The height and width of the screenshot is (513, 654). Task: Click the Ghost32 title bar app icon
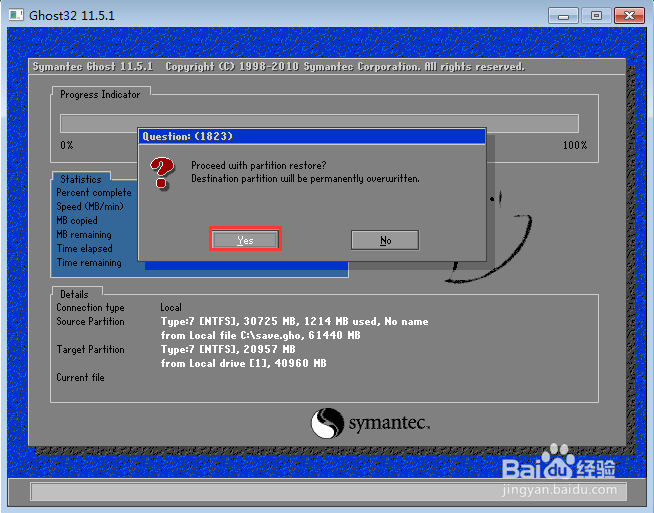[x=16, y=15]
